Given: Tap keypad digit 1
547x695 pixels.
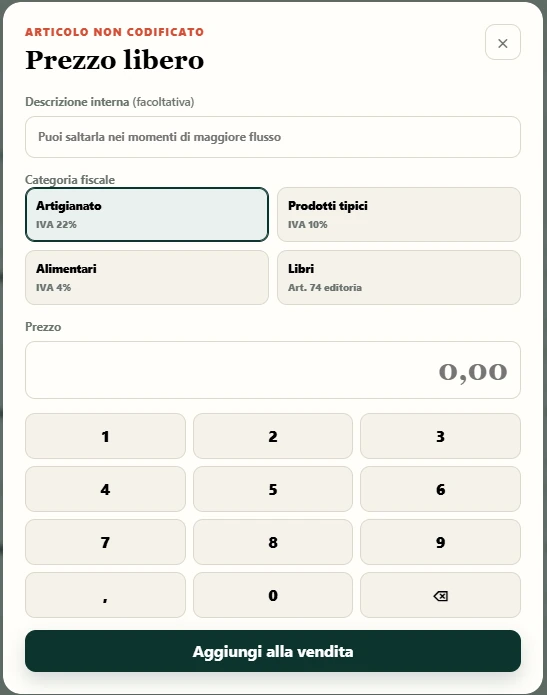Looking at the screenshot, I should (x=105, y=436).
